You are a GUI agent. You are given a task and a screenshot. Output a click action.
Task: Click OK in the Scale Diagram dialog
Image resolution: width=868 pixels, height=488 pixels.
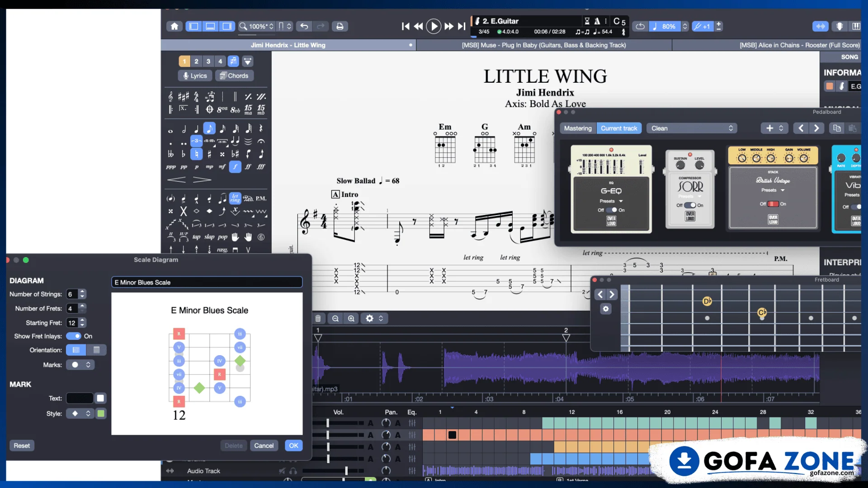point(293,446)
